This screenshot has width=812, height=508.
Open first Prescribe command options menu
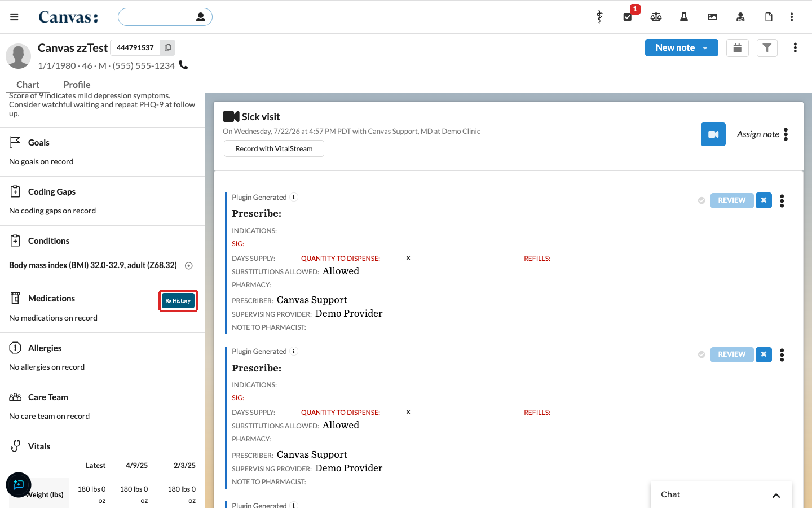point(782,201)
